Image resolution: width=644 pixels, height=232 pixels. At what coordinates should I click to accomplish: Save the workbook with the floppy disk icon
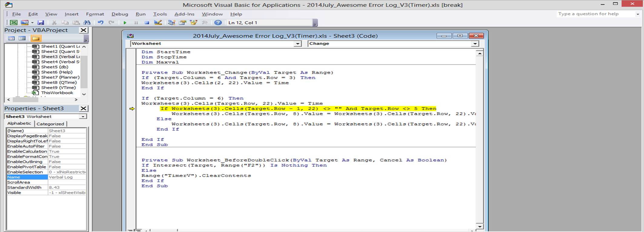pyautogui.click(x=41, y=22)
